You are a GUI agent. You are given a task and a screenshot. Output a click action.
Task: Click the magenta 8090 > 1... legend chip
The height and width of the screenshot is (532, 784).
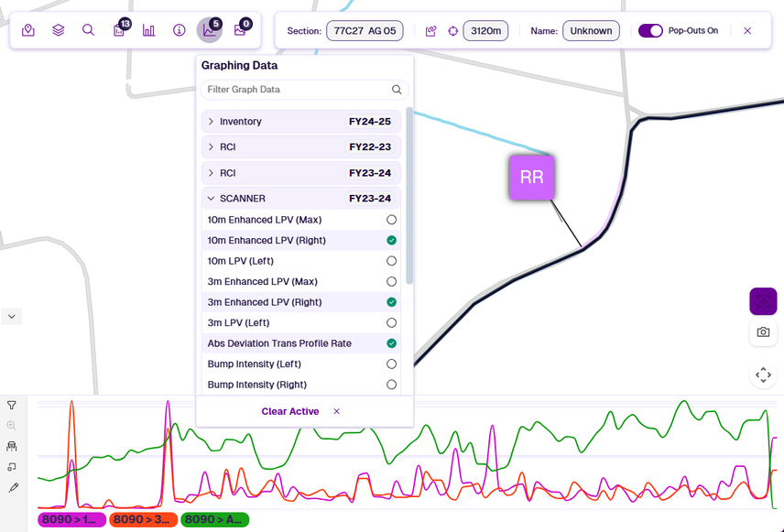click(72, 519)
